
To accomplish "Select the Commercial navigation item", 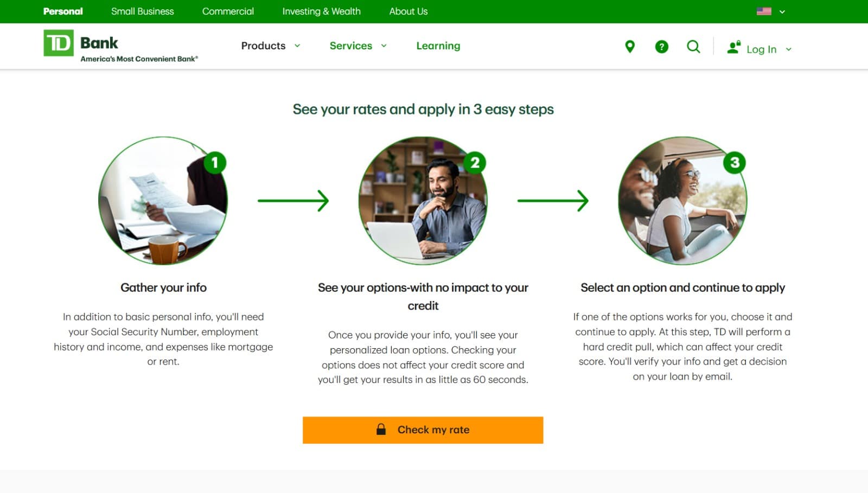I will (228, 11).
